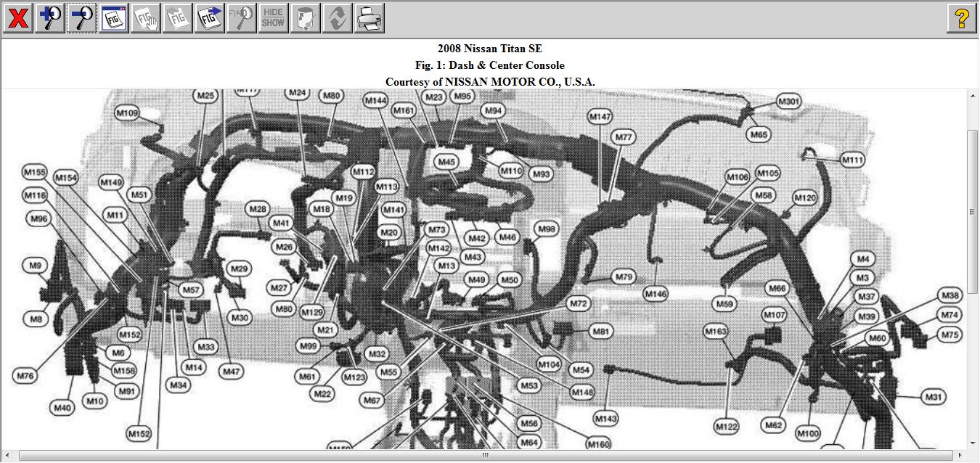The height and width of the screenshot is (463, 980).
Task: Zoom in with the plus magnifier icon
Action: (x=50, y=18)
